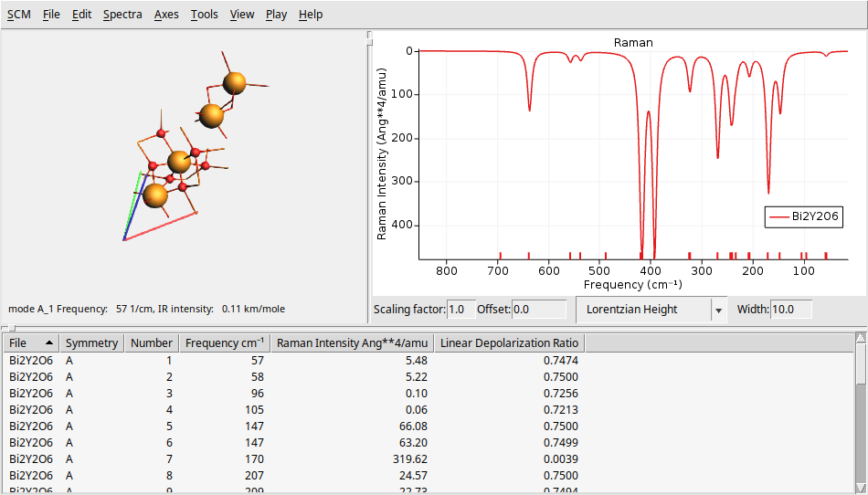Click the Frequency cm⁻¹ column header
This screenshot has width=868, height=495.
224,343
